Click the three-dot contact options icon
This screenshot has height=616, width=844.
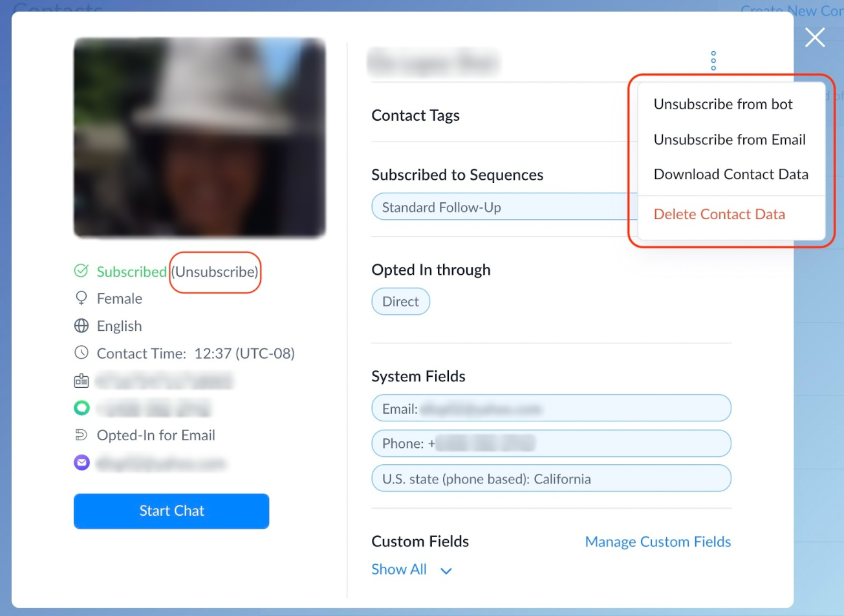click(x=713, y=61)
